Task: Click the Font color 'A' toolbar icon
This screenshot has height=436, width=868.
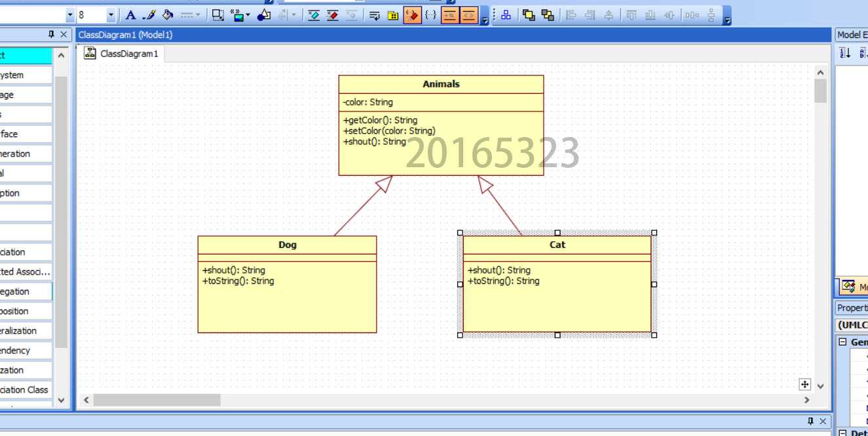Action: point(130,15)
